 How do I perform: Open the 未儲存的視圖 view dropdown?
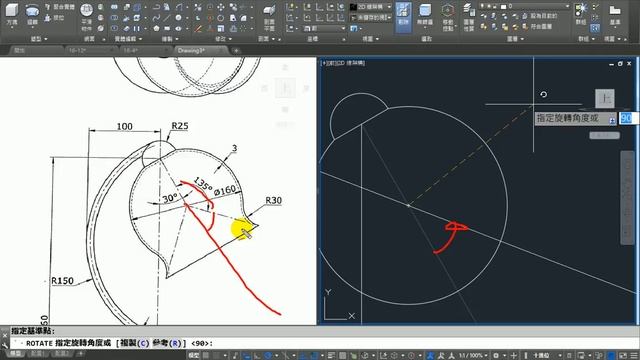tap(371, 18)
